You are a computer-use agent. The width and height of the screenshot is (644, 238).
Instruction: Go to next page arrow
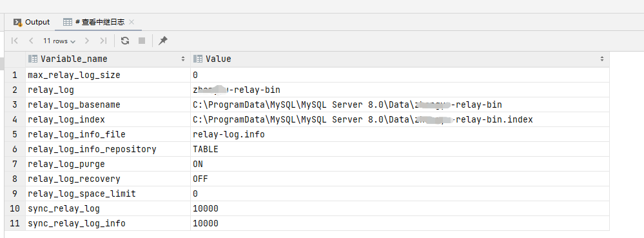tap(86, 41)
